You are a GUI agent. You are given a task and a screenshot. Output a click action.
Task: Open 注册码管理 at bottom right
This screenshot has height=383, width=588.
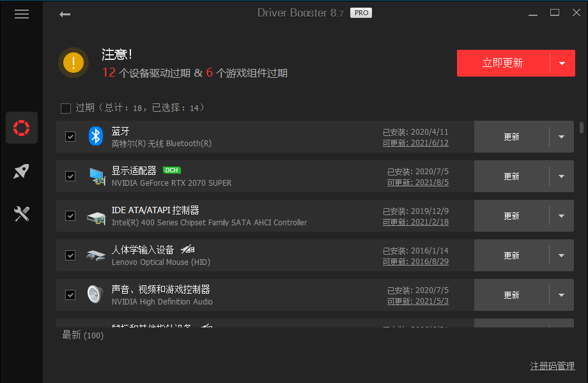click(x=553, y=366)
